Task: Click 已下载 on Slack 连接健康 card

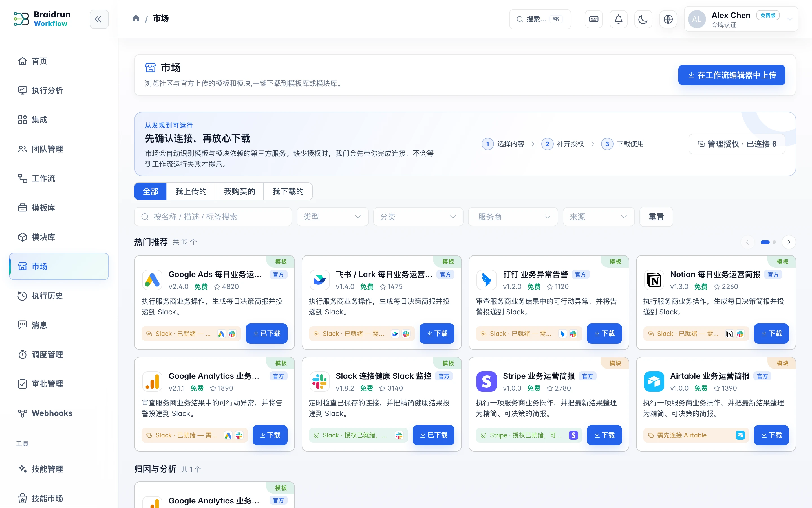Action: pyautogui.click(x=434, y=435)
